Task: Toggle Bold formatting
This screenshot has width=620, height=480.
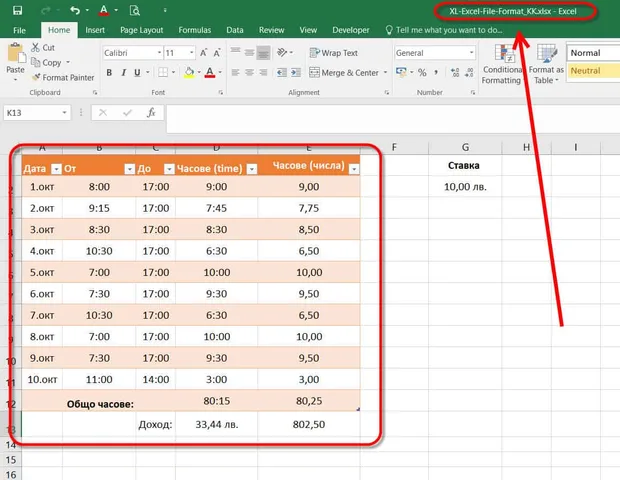Action: [109, 73]
